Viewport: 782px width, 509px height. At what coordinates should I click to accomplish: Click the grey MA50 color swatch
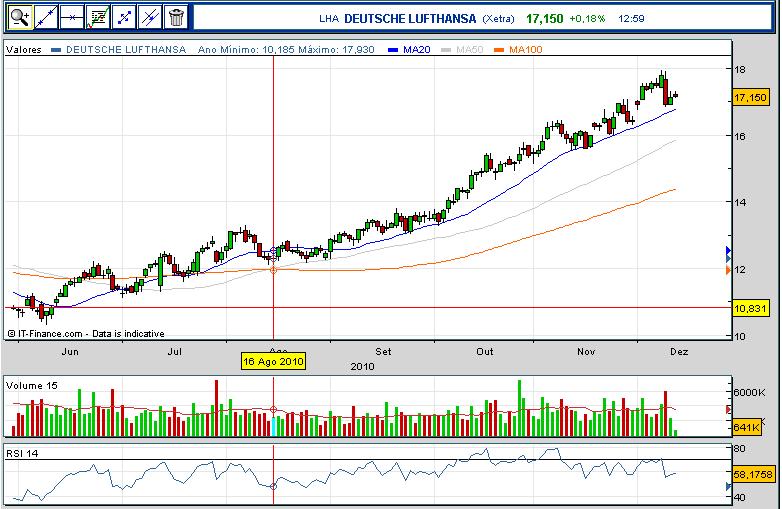pyautogui.click(x=446, y=50)
